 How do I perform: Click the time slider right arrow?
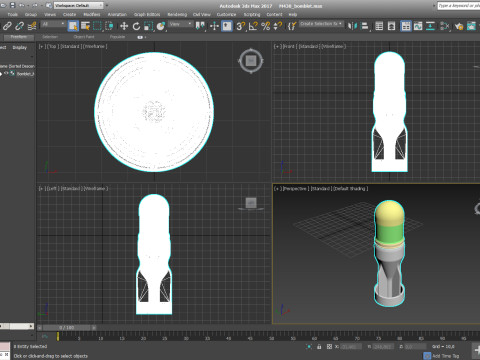click(x=94, y=328)
